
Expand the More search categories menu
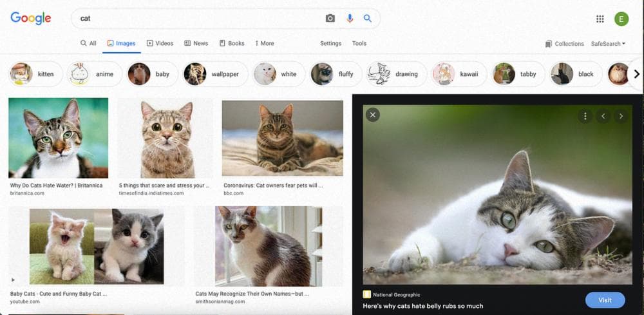[265, 43]
